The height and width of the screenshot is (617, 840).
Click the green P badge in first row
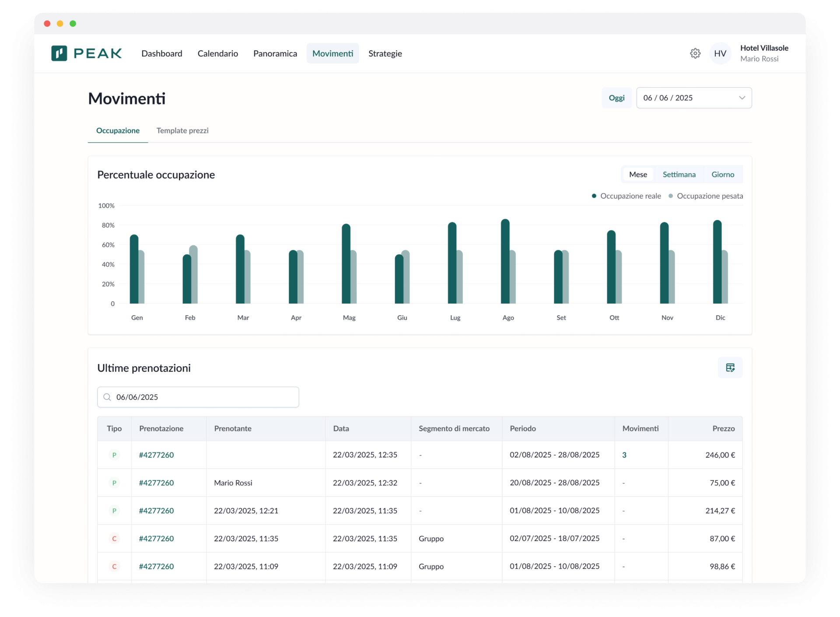coord(114,455)
